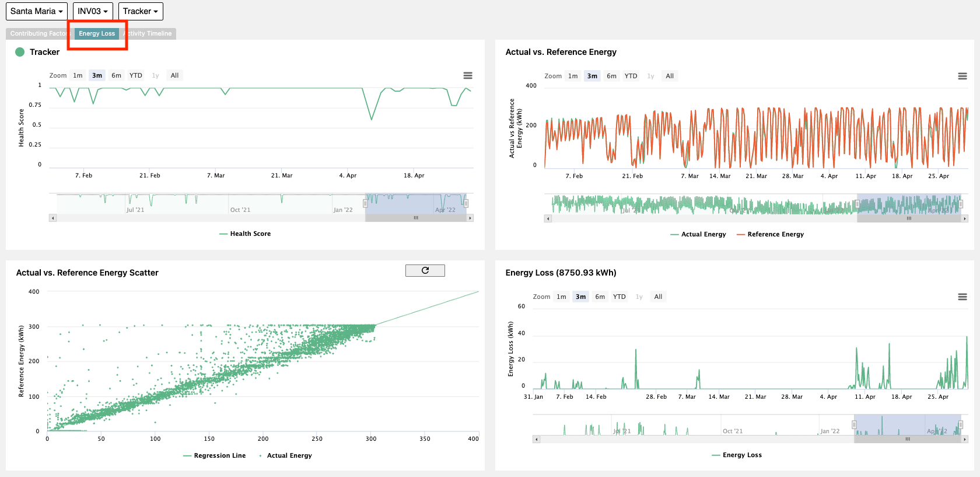This screenshot has height=477, width=980.
Task: Switch to the Activity Timeline tab
Action: tap(149, 34)
